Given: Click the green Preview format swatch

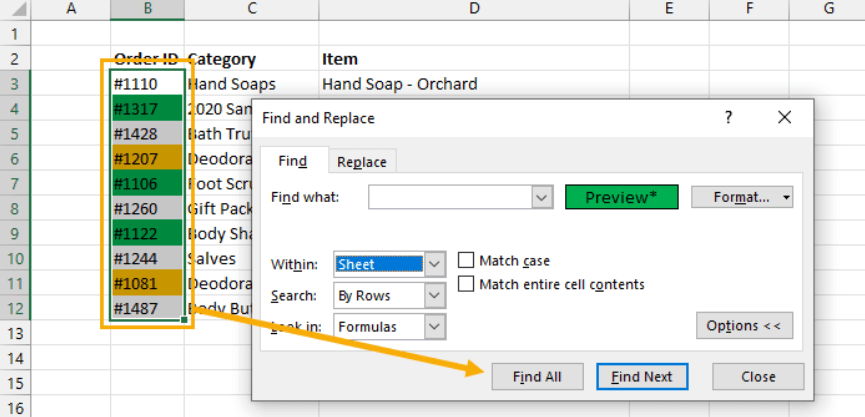Looking at the screenshot, I should [621, 197].
